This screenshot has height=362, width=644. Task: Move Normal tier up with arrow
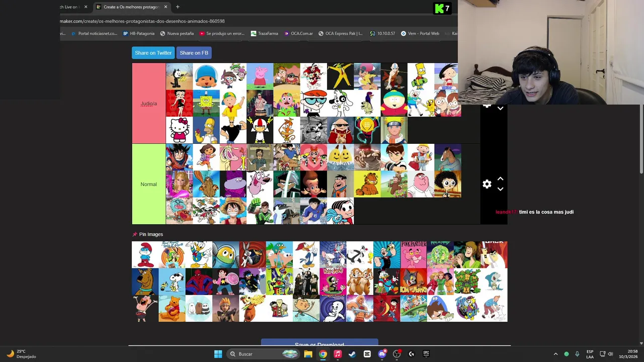point(500,179)
